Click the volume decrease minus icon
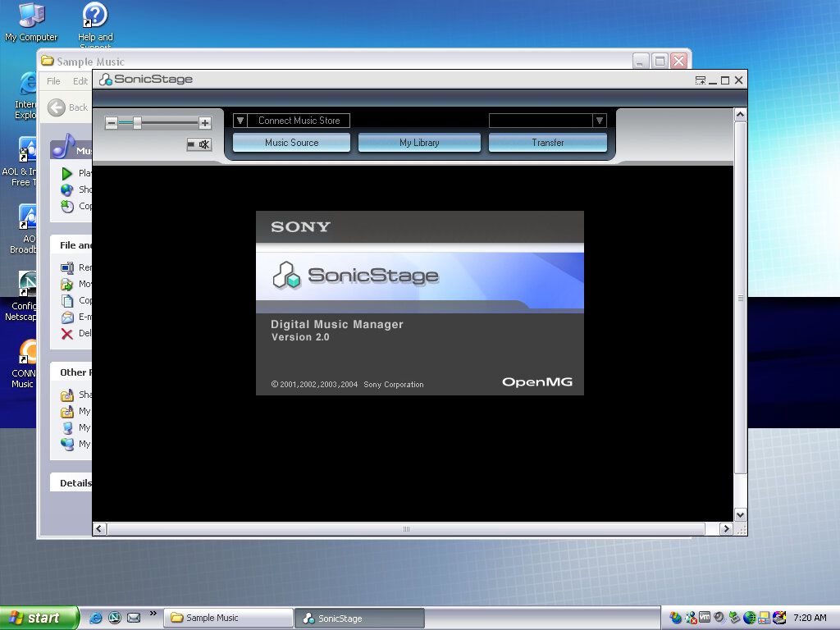 pyautogui.click(x=112, y=123)
